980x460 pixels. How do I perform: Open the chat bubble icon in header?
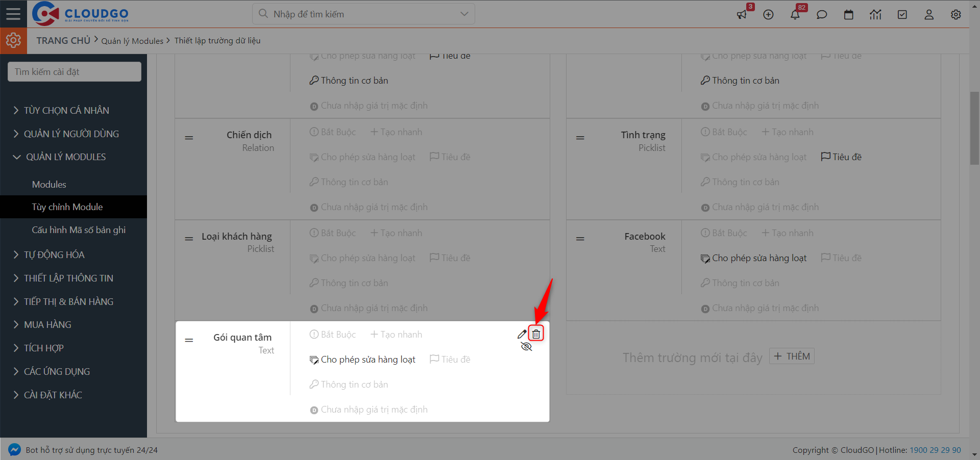tap(821, 15)
